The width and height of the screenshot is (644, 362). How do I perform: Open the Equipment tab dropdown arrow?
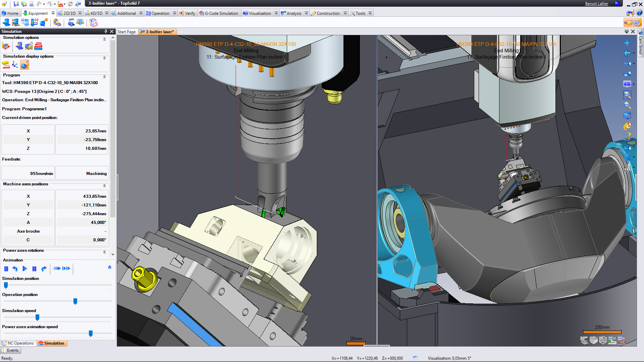[53, 13]
